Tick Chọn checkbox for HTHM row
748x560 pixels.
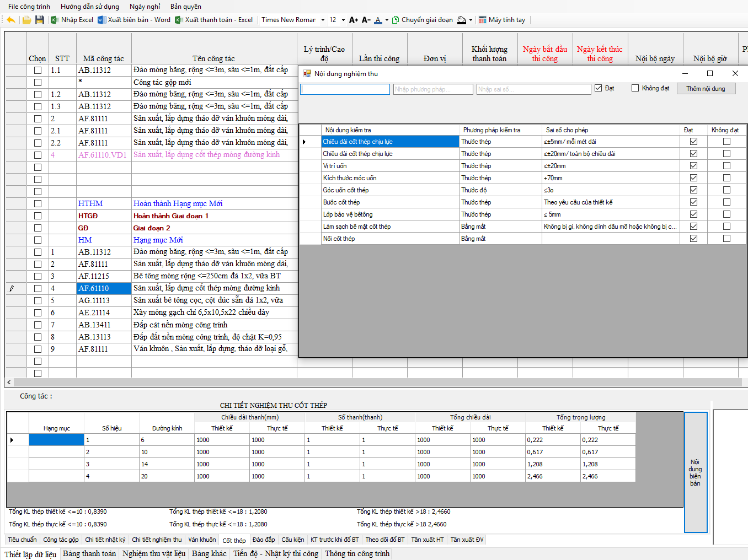click(x=38, y=203)
